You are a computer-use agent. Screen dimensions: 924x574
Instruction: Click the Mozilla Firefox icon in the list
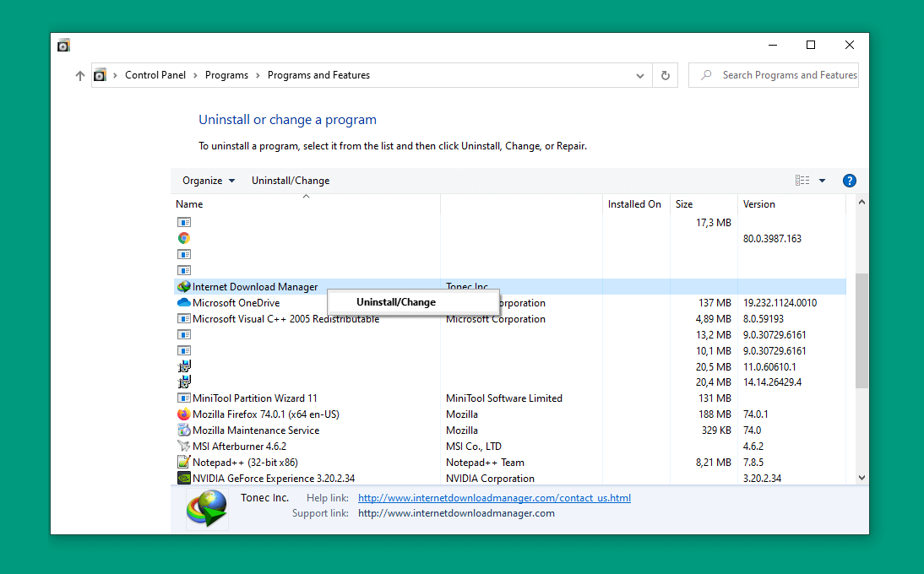coord(184,414)
